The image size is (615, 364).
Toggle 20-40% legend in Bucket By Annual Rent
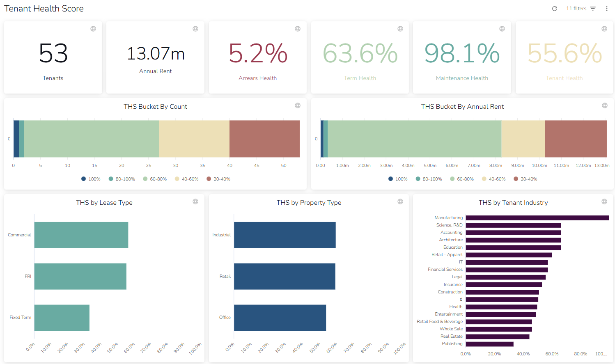525,179
